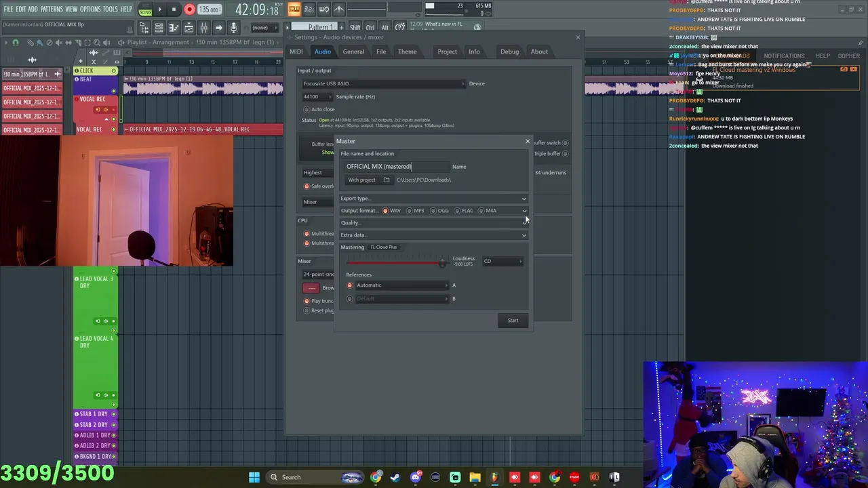Open the Automatic reference A dropdown
The width and height of the screenshot is (868, 488).
tap(402, 285)
